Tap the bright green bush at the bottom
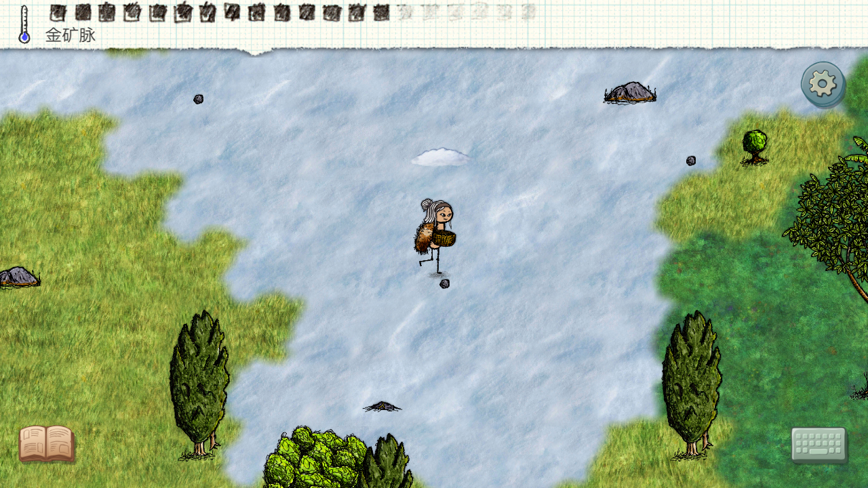 tap(313, 457)
